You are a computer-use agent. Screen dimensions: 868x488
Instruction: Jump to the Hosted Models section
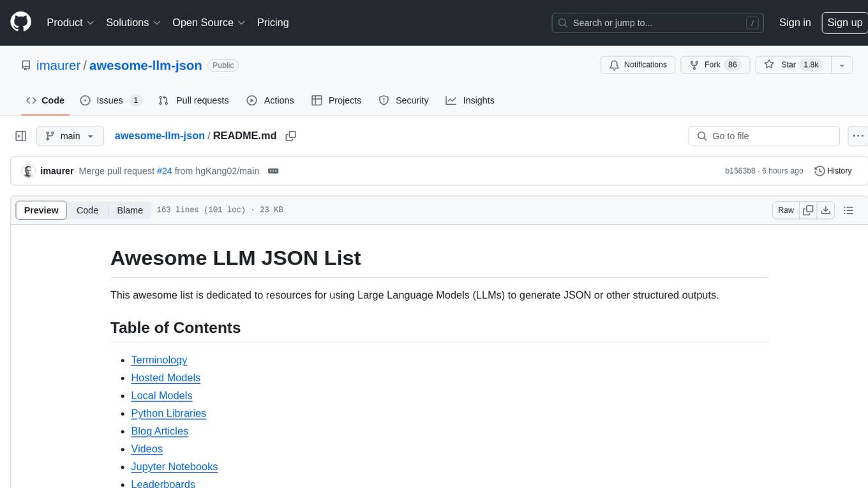[165, 378]
